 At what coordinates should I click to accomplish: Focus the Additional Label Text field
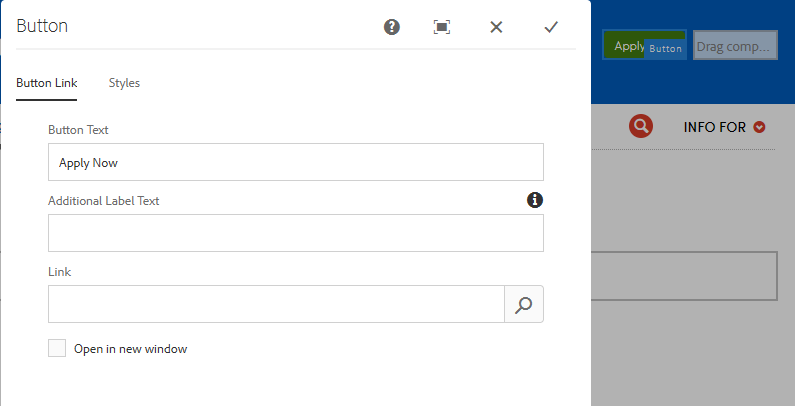click(295, 233)
